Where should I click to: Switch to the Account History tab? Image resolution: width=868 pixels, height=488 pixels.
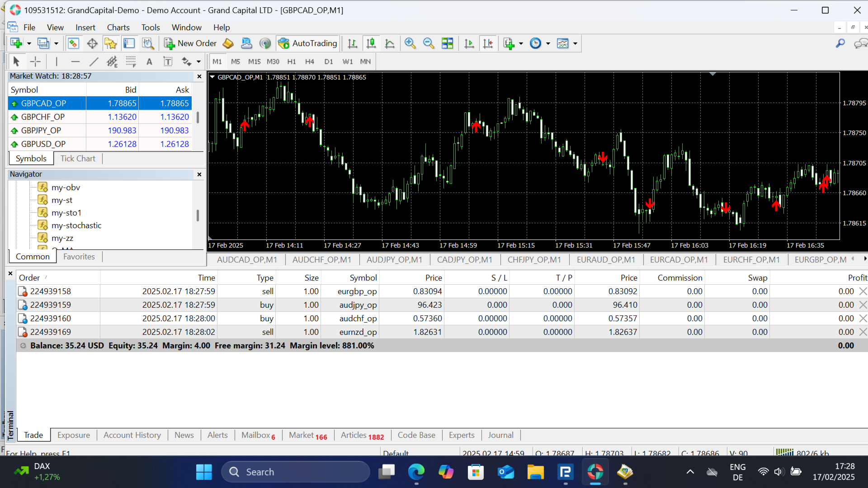click(x=132, y=435)
